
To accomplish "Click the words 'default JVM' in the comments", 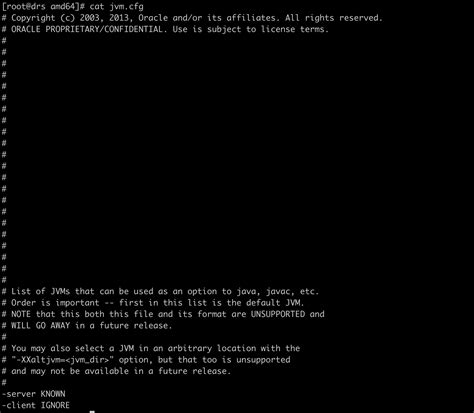I will point(275,303).
